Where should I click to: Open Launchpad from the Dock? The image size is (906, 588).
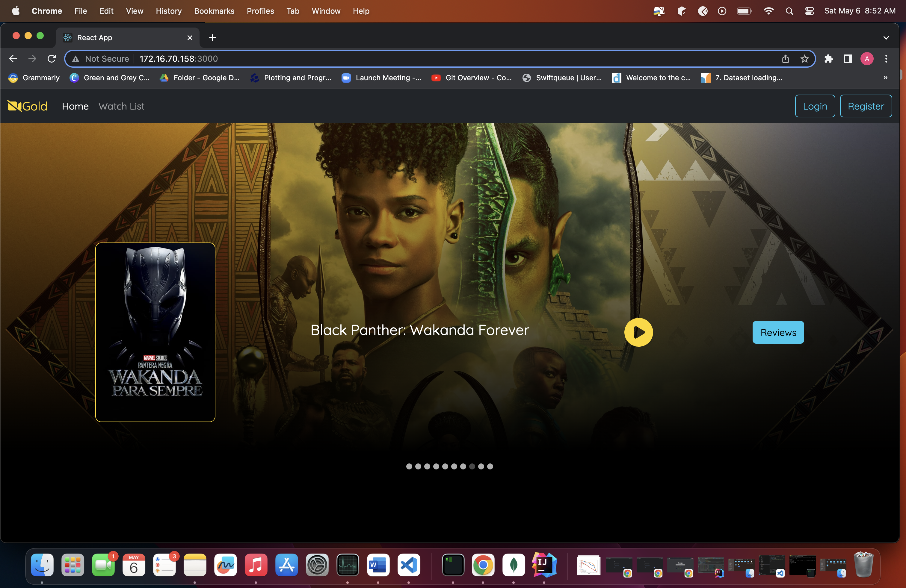click(x=72, y=565)
